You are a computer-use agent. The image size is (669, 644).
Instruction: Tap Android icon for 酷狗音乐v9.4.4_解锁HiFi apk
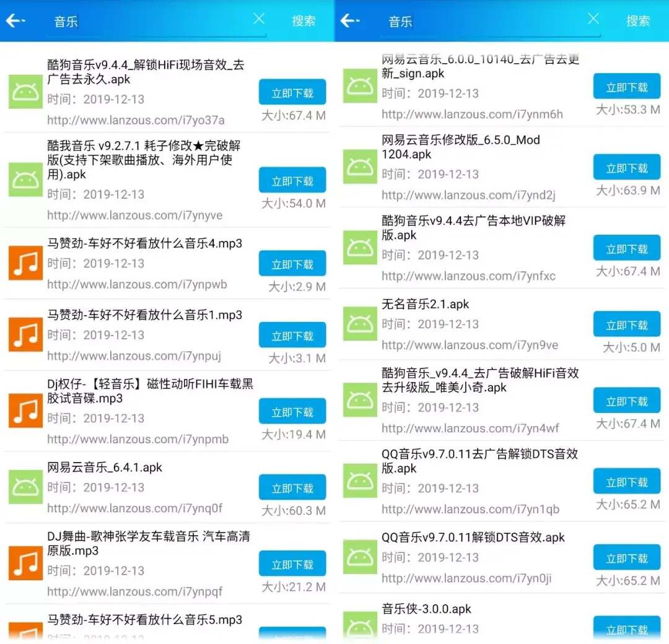(25, 92)
